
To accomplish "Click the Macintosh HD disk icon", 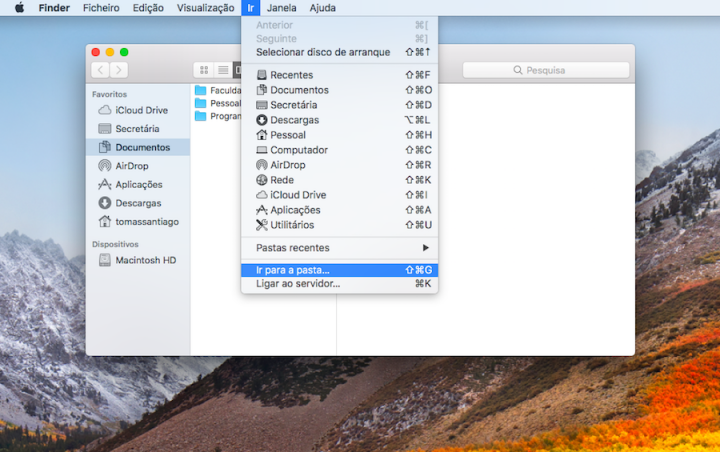I will click(x=104, y=260).
